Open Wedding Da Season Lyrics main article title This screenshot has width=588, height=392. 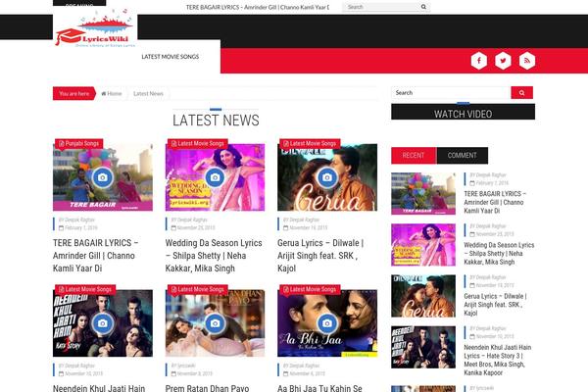click(x=214, y=256)
